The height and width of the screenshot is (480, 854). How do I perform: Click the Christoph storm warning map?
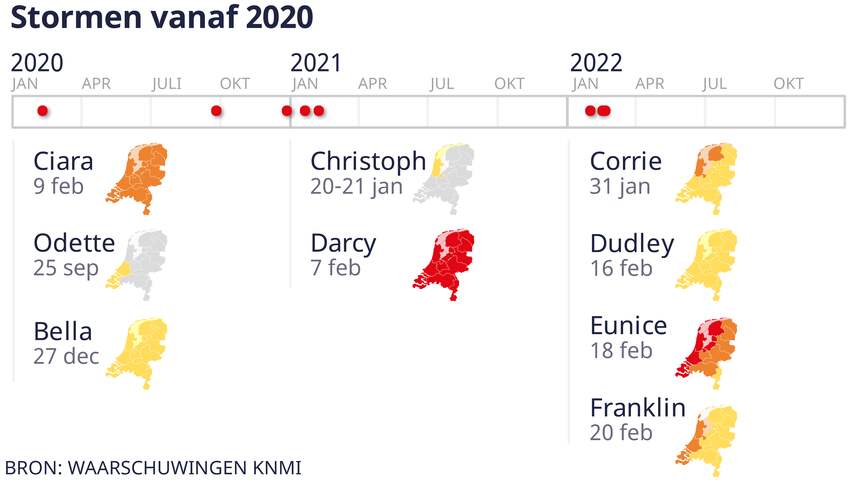point(444,178)
